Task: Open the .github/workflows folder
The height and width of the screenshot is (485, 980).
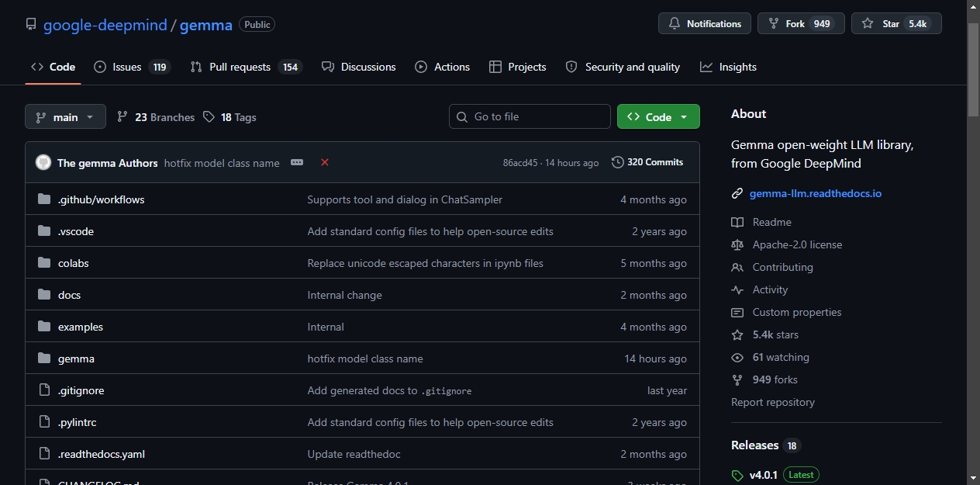Action: (x=101, y=199)
